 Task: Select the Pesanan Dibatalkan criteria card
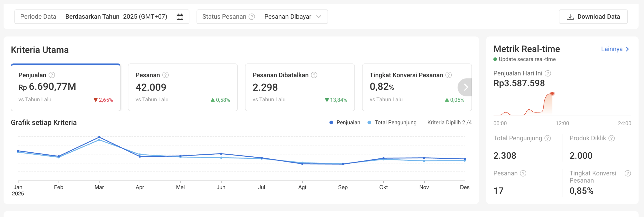coord(300,87)
